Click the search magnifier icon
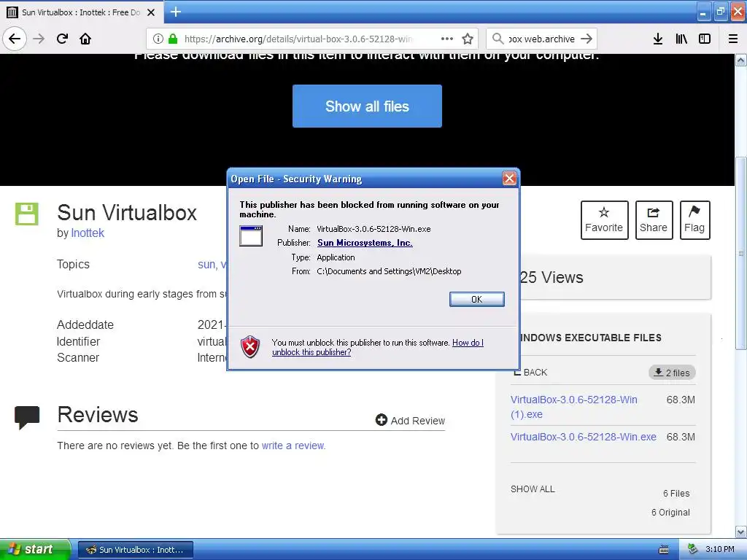Image resolution: width=747 pixels, height=560 pixels. coord(498,39)
